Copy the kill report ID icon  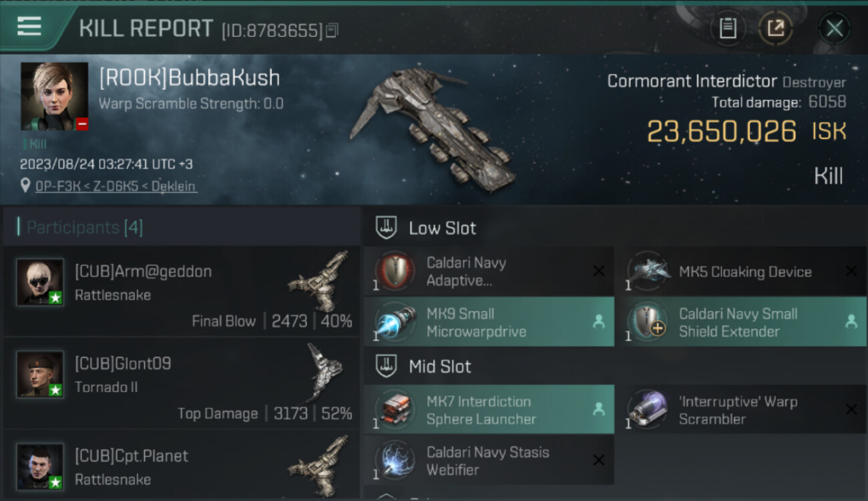click(333, 30)
